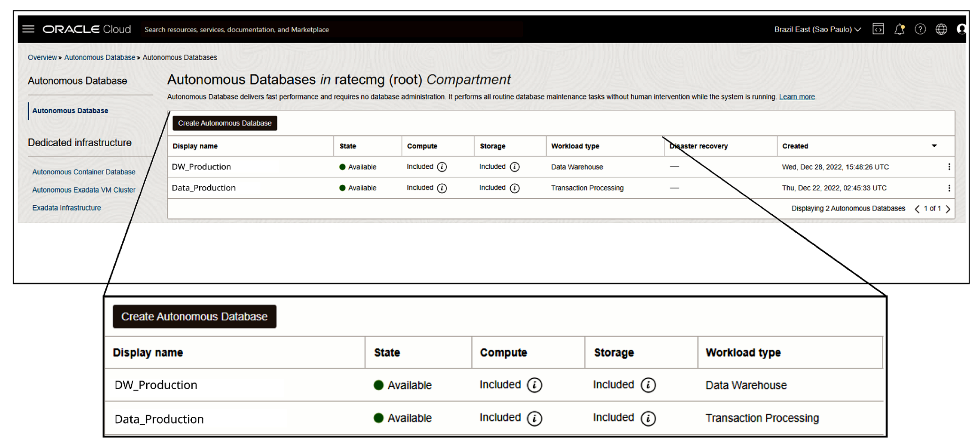This screenshot has width=980, height=447.
Task: Open the language globe menu
Action: pos(941,29)
